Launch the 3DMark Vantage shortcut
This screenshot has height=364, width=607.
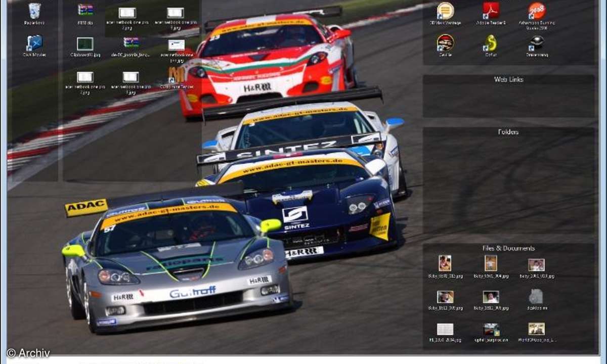click(x=445, y=11)
